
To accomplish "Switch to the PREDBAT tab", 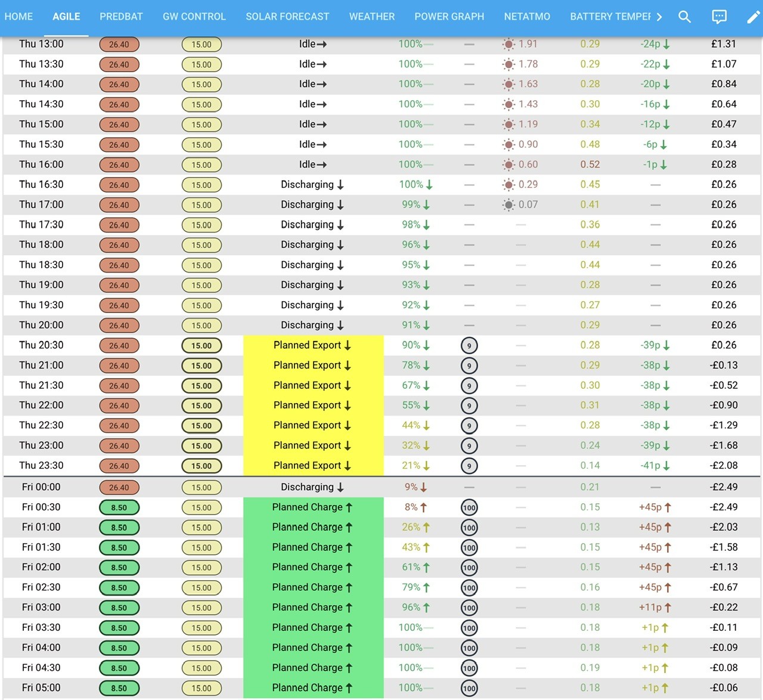I will pos(121,17).
